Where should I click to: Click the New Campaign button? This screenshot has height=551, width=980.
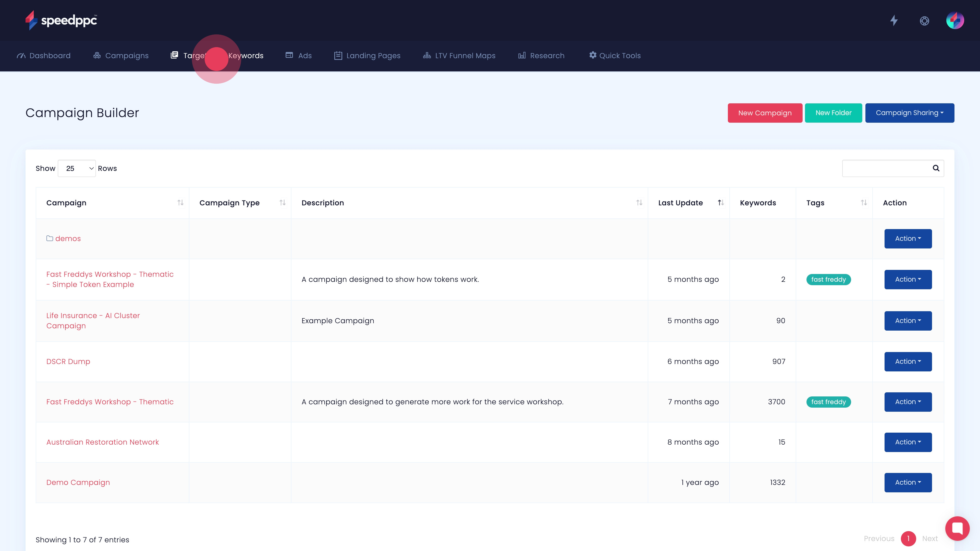(765, 112)
